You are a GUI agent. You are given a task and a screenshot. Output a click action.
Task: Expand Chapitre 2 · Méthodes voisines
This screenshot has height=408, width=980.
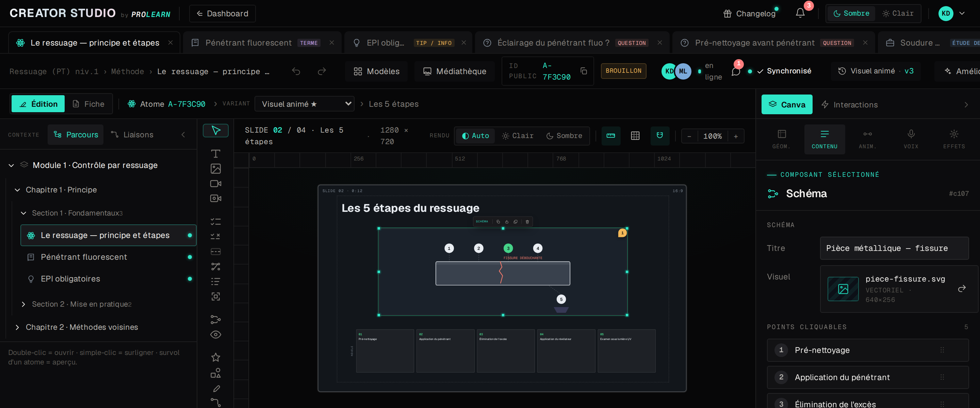tap(17, 327)
